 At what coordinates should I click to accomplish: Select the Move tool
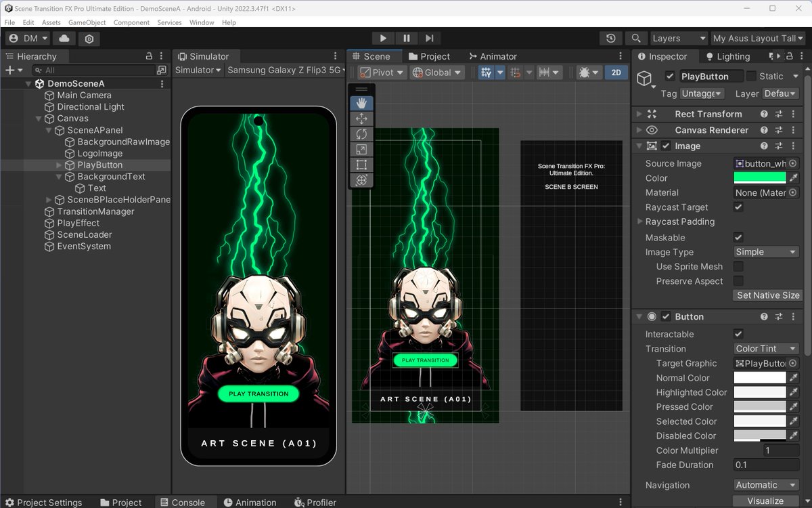[x=362, y=119]
